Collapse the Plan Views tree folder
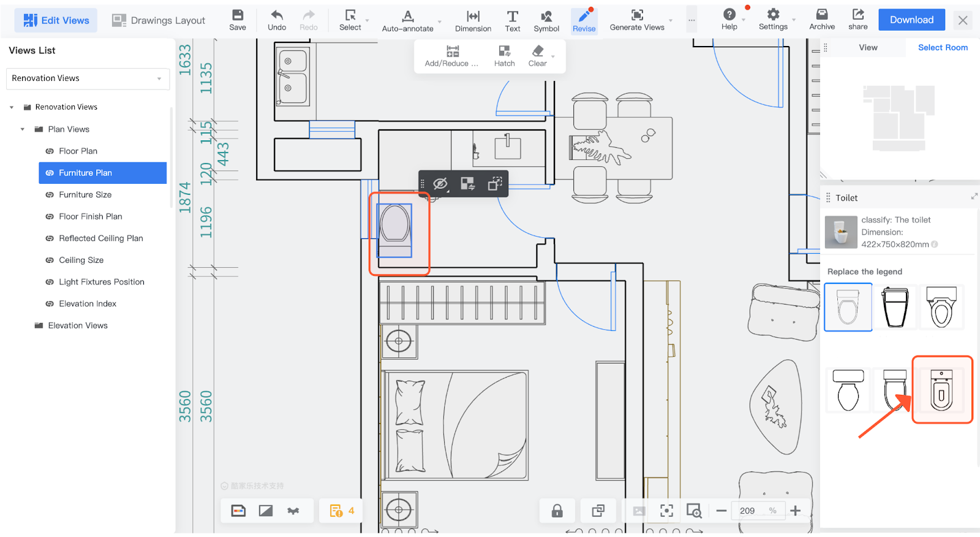This screenshot has height=537, width=980. tap(23, 129)
